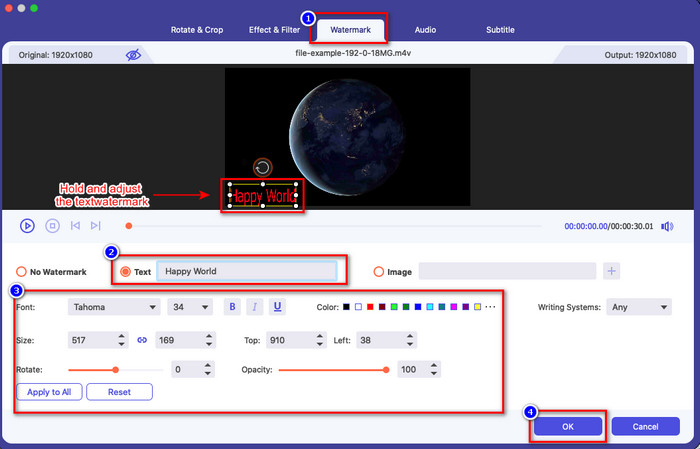Open the Subtitle tab
The image size is (700, 449).
click(x=502, y=30)
